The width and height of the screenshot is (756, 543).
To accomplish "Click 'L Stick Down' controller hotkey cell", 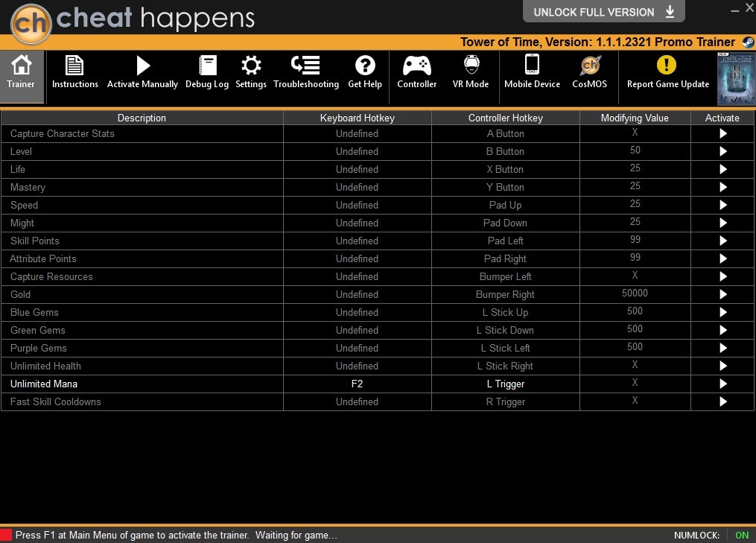I will point(505,330).
